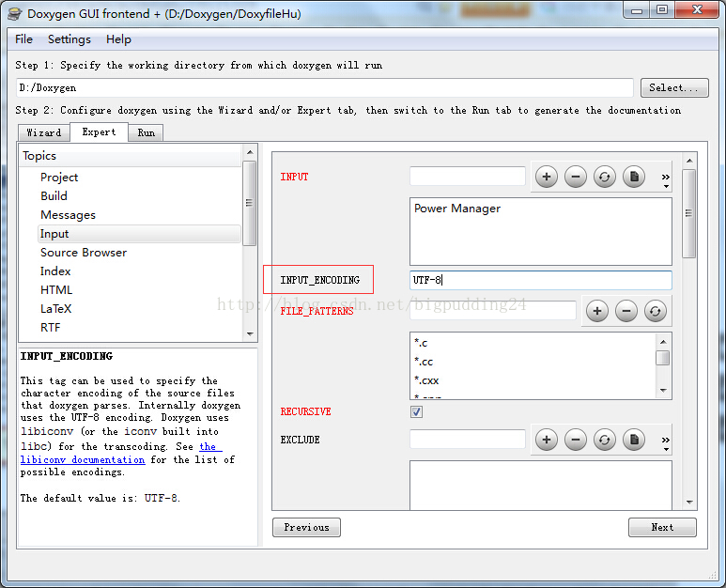Select the Project topic
This screenshot has width=726, height=588.
pos(59,178)
